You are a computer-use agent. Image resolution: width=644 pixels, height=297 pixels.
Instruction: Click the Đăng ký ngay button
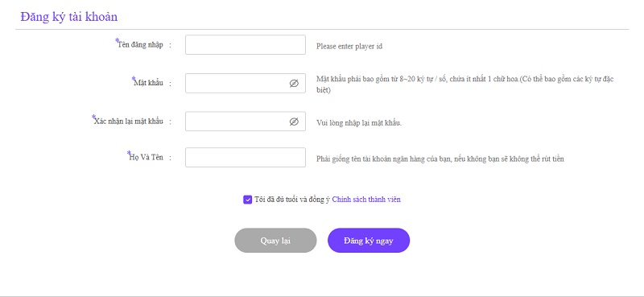click(369, 241)
